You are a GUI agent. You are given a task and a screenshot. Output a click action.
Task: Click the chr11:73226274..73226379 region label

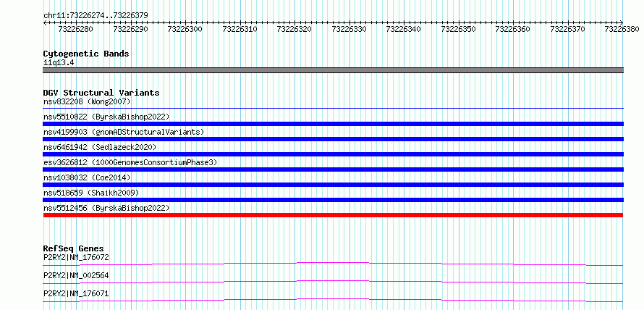coord(96,15)
